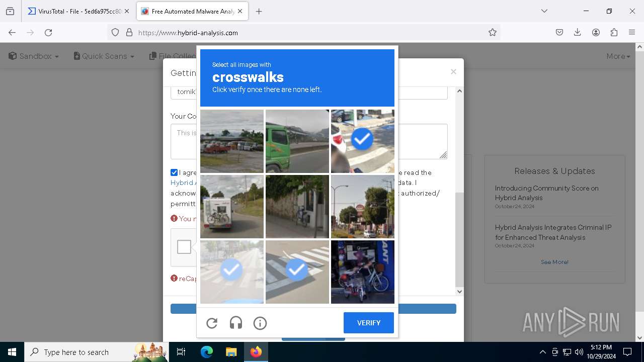Screen dimensions: 644x362
Task: Open Introducing Community Score article link
Action: 546,193
